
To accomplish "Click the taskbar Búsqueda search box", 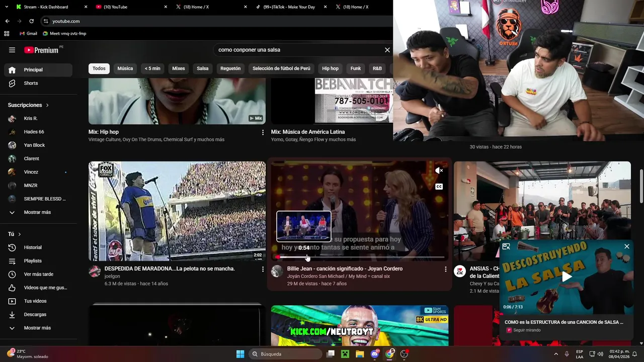I will click(285, 354).
